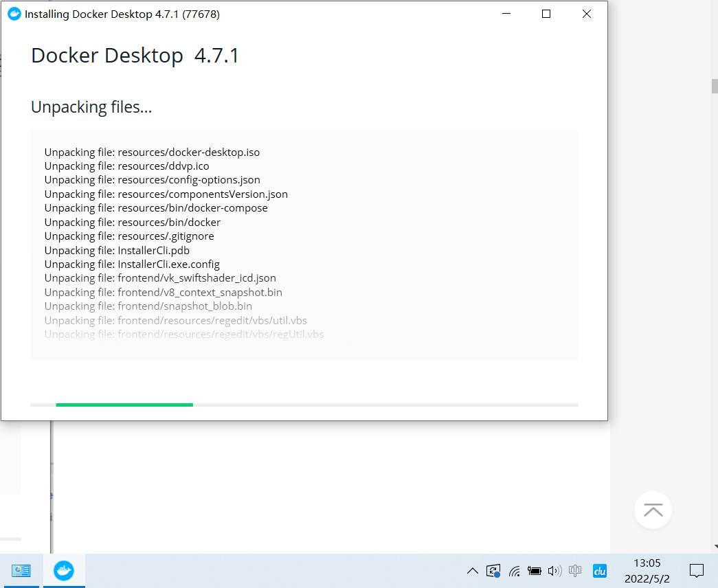Open Wi-Fi network settings in the tray
The width and height of the screenshot is (718, 588).
[514, 571]
